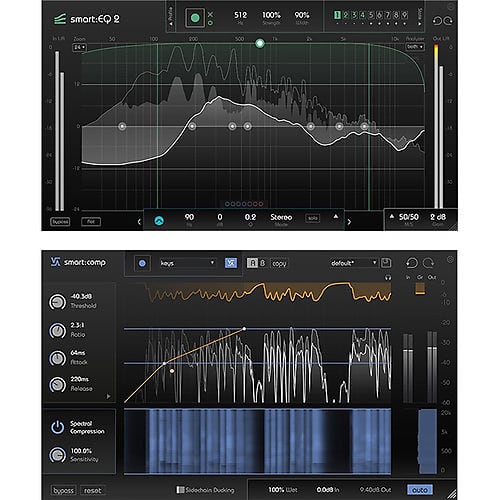Click the smart:comp redo arrow

click(x=428, y=263)
